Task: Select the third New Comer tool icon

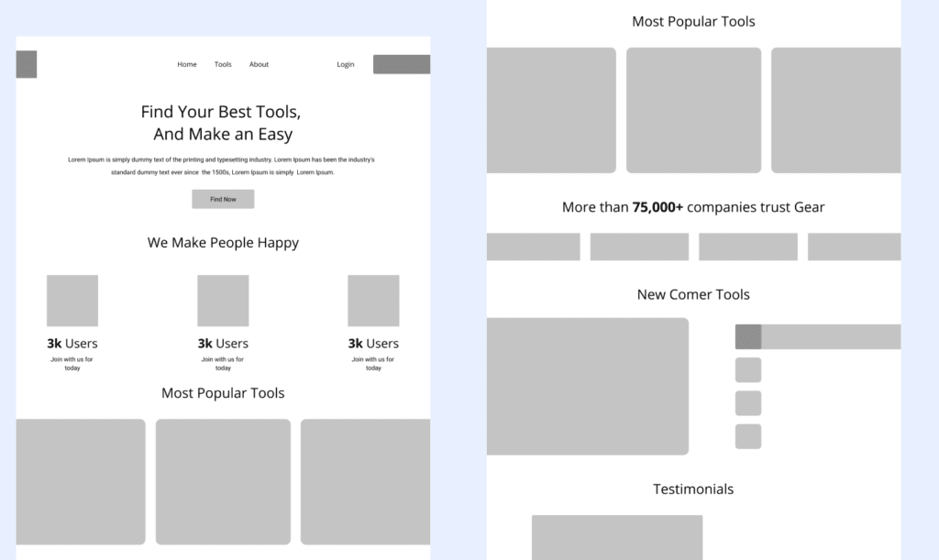Action: [x=748, y=403]
